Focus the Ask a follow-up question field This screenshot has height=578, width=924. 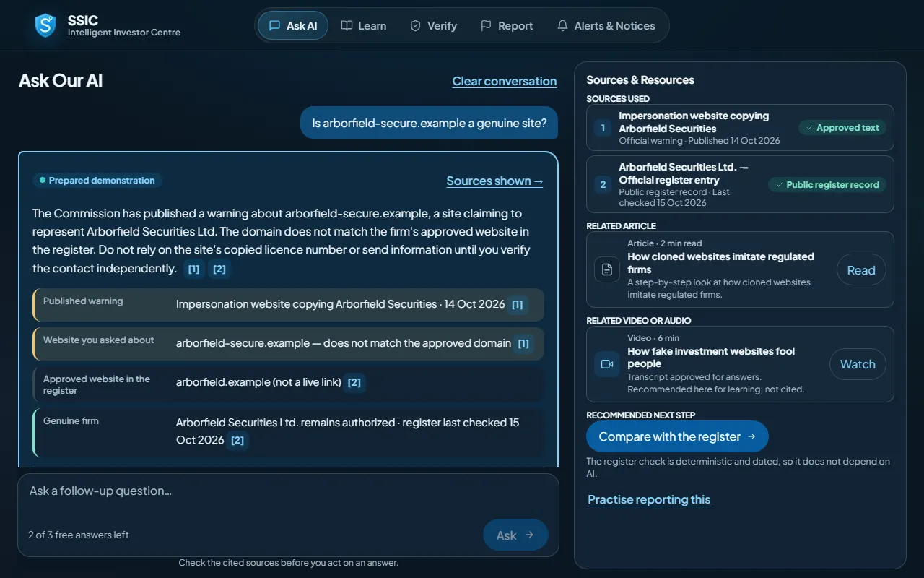tap(288, 491)
